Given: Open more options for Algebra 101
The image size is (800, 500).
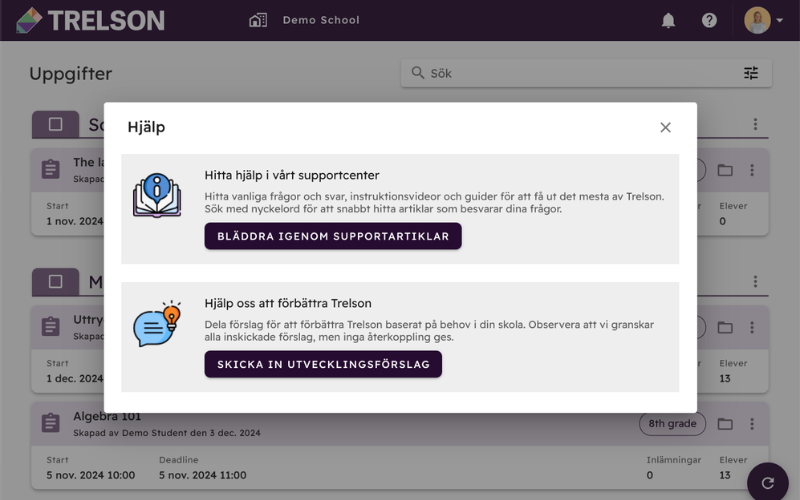Looking at the screenshot, I should (x=752, y=423).
